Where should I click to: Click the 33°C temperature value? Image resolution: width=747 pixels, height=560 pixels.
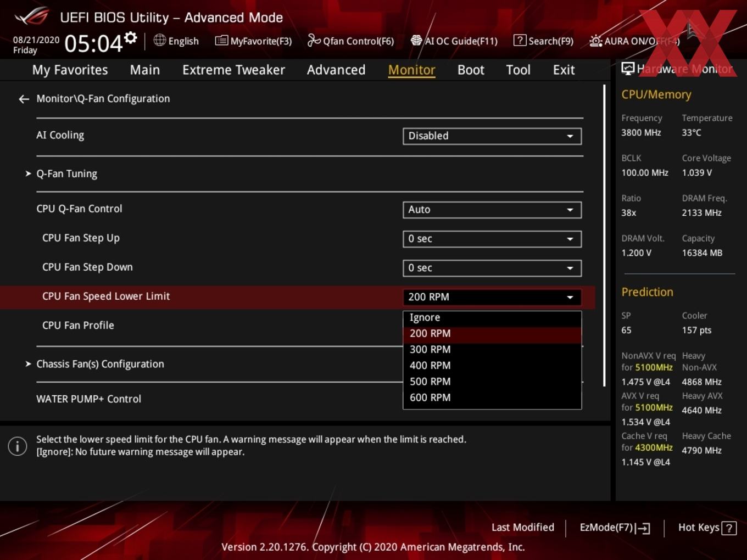tap(692, 132)
